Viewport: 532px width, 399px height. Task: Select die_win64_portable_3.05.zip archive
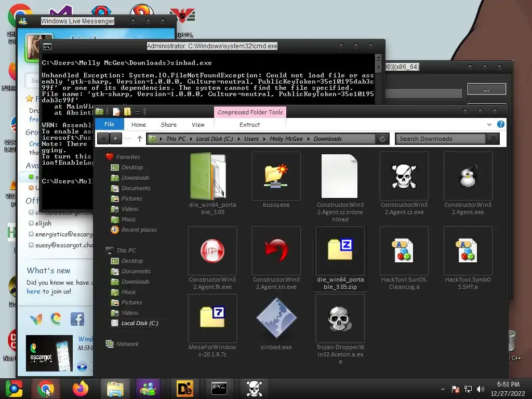point(340,259)
